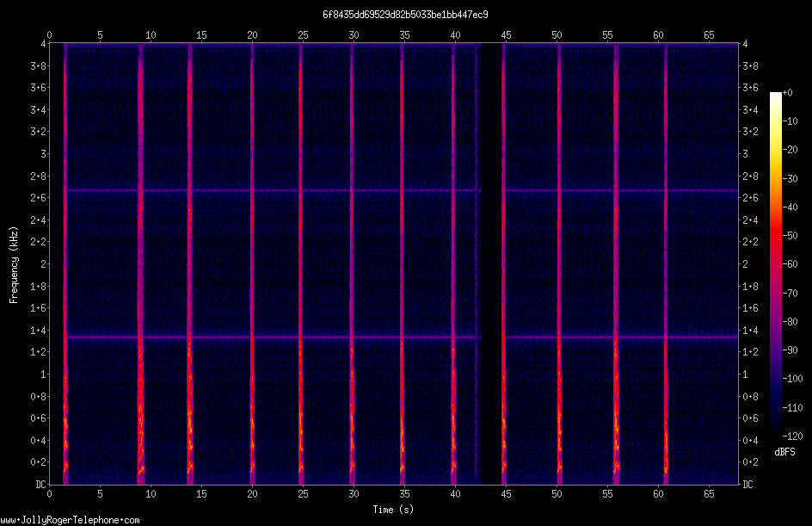Click the audio burst near 30 seconds
This screenshot has height=526, width=812.
[x=352, y=264]
